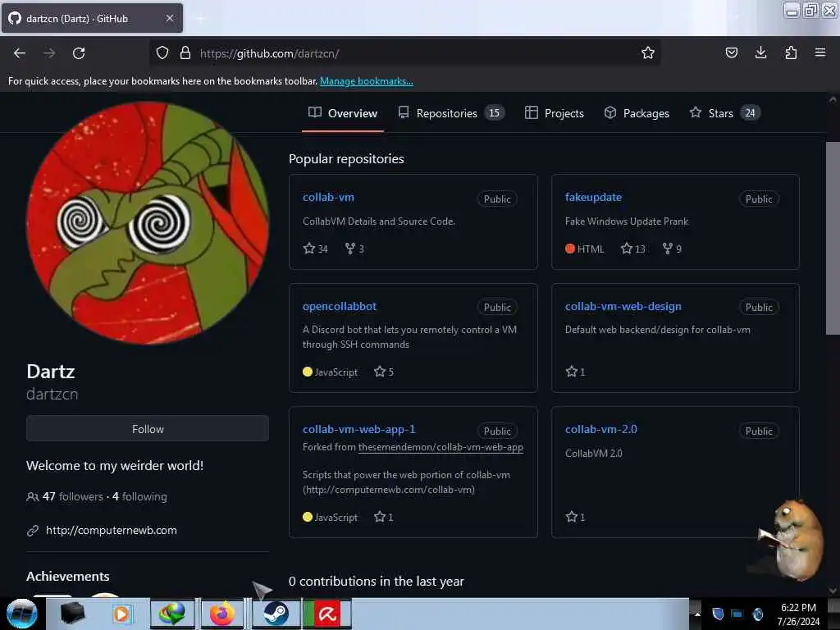Open Avira antivirus from the taskbar

click(326, 614)
